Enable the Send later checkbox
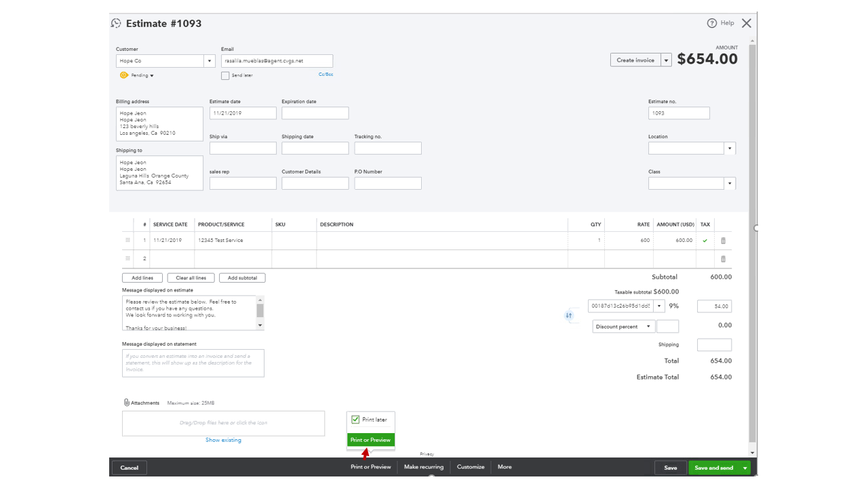The image size is (868, 488). 225,76
